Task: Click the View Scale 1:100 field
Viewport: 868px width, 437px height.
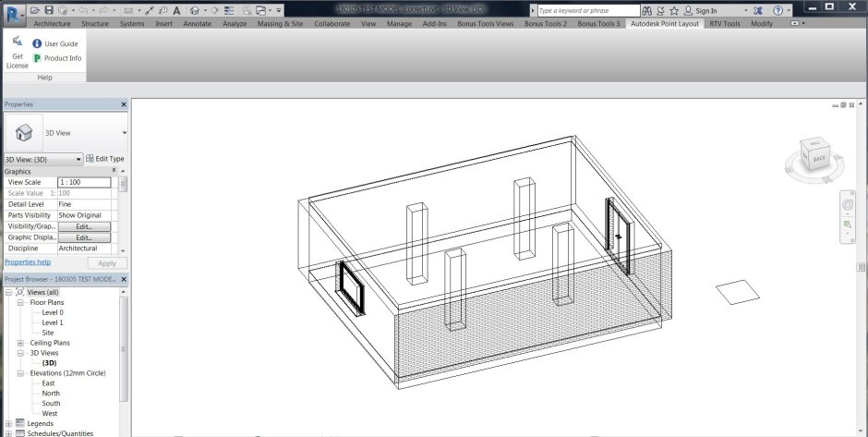Action: pos(84,182)
